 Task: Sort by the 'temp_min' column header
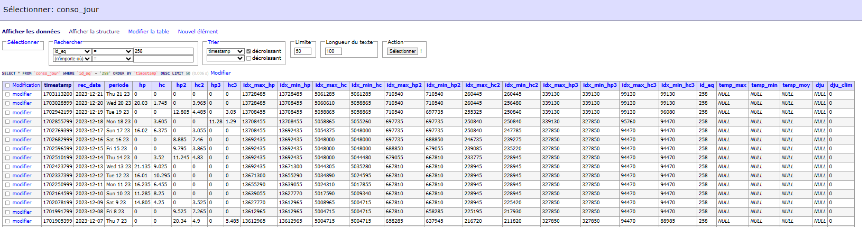764,85
